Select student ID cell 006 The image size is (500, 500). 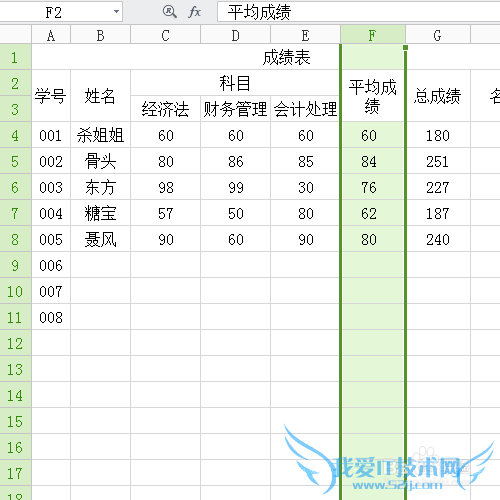tap(51, 265)
